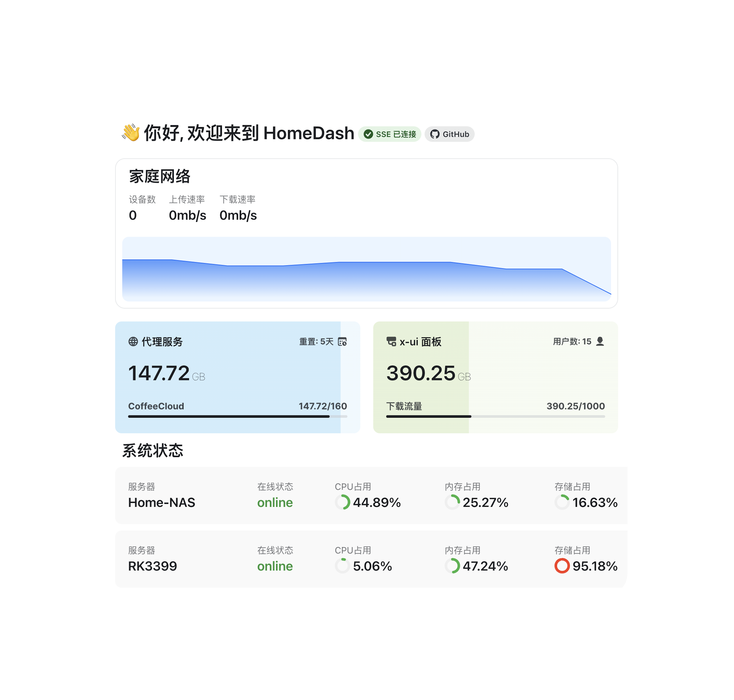The image size is (734, 700).
Task: Click the user icon beside 用户数: 15
Action: click(x=600, y=342)
